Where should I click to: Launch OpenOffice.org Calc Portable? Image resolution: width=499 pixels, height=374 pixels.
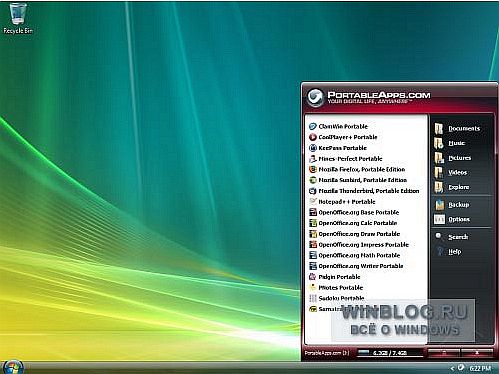353,223
